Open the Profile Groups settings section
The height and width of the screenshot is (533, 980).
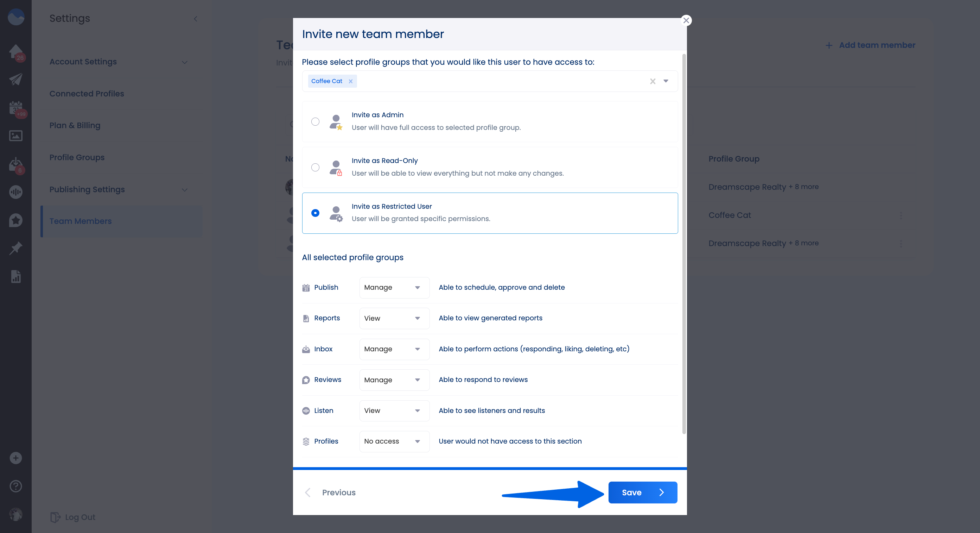[77, 157]
